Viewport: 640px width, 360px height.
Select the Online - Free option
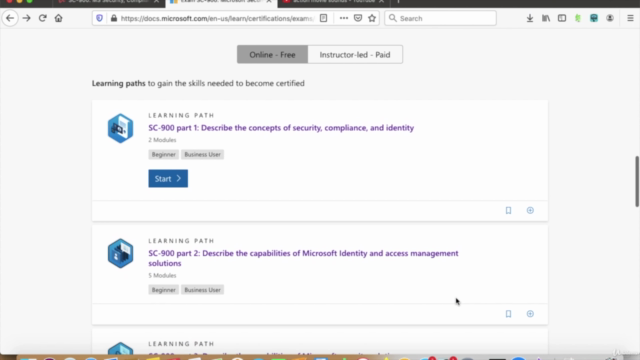(272, 55)
